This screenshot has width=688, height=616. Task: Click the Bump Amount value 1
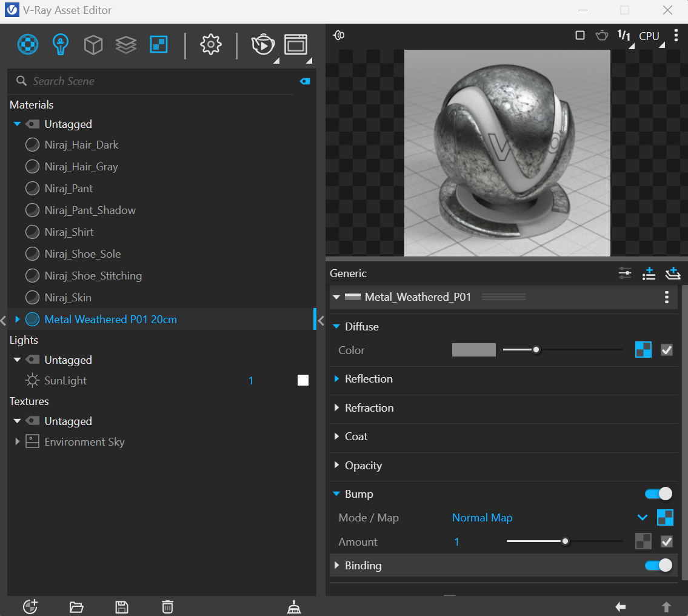(x=456, y=542)
